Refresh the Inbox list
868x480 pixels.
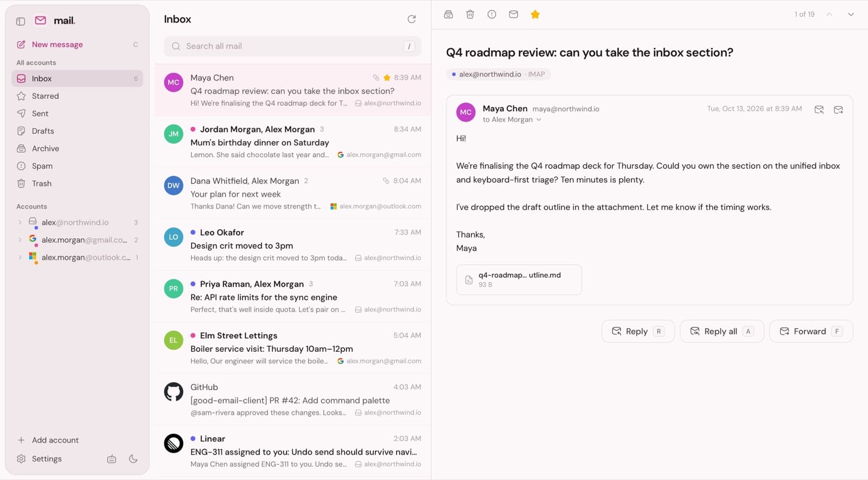(412, 19)
